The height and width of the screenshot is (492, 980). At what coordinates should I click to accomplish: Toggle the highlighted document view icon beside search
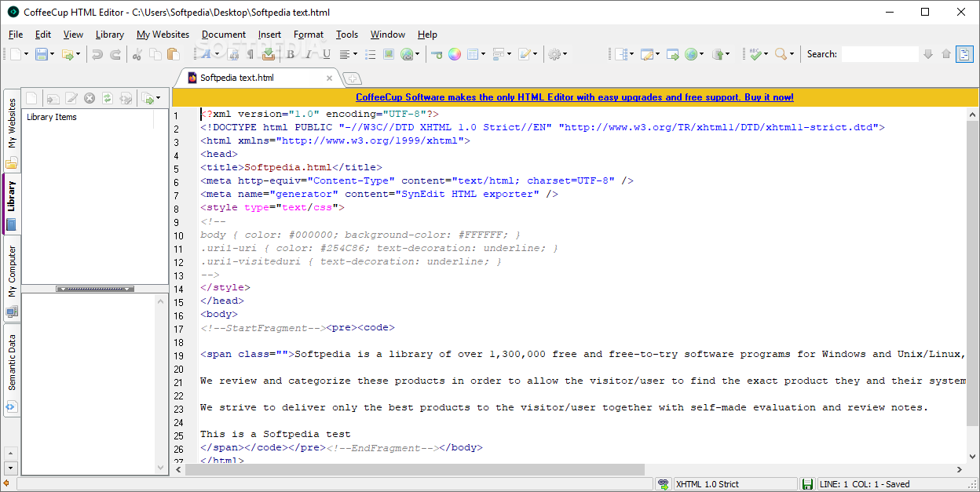click(964, 54)
